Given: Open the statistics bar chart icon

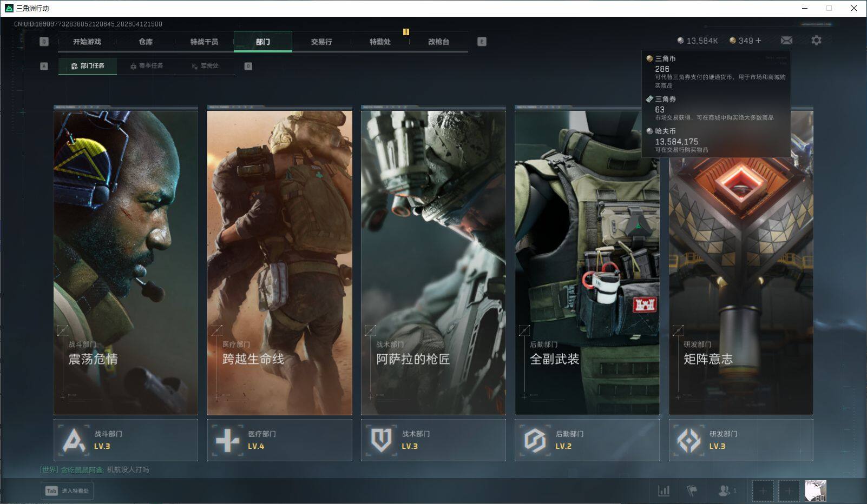Looking at the screenshot, I should click(x=664, y=491).
